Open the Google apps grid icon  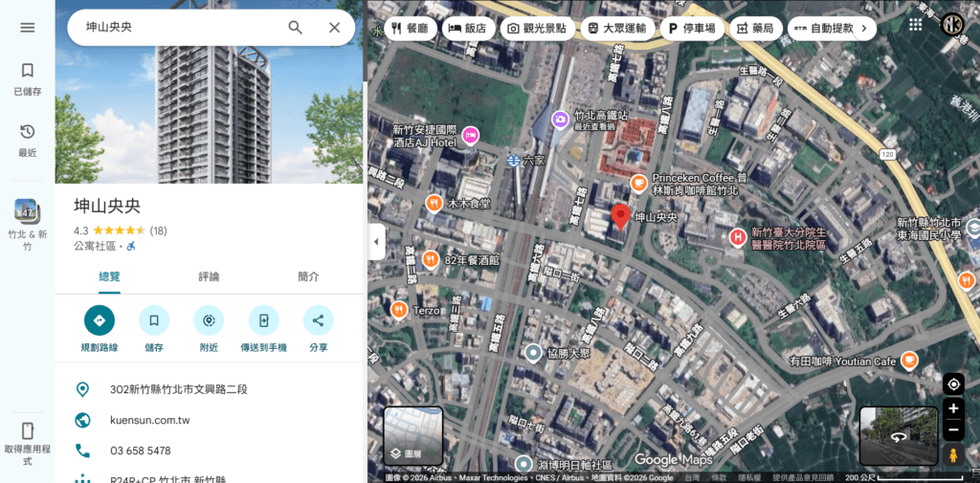pyautogui.click(x=916, y=24)
